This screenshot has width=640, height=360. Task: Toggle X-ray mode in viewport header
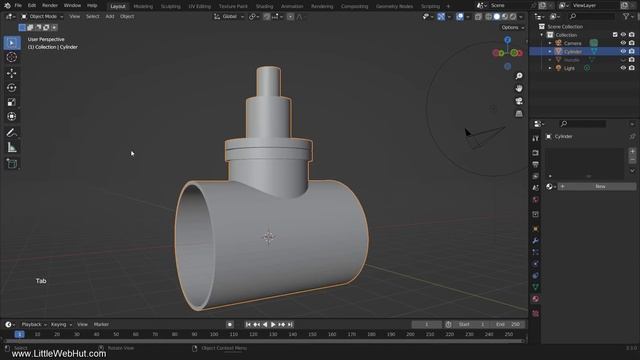tap(478, 17)
